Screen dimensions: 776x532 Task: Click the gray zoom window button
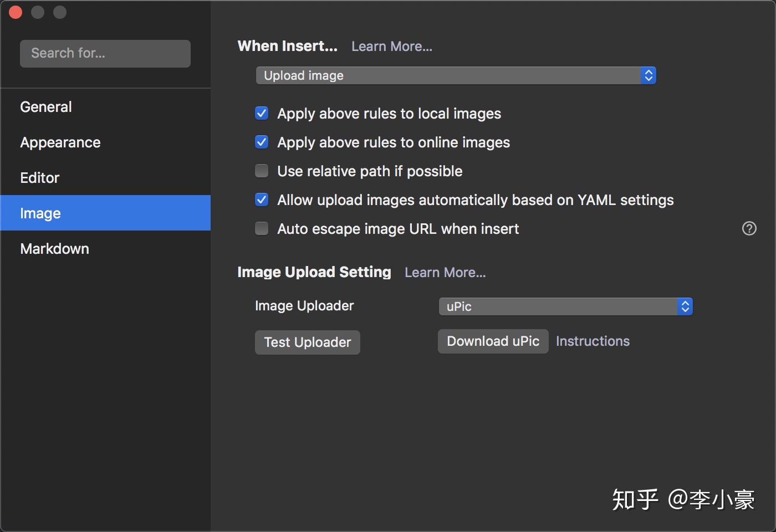[x=60, y=12]
